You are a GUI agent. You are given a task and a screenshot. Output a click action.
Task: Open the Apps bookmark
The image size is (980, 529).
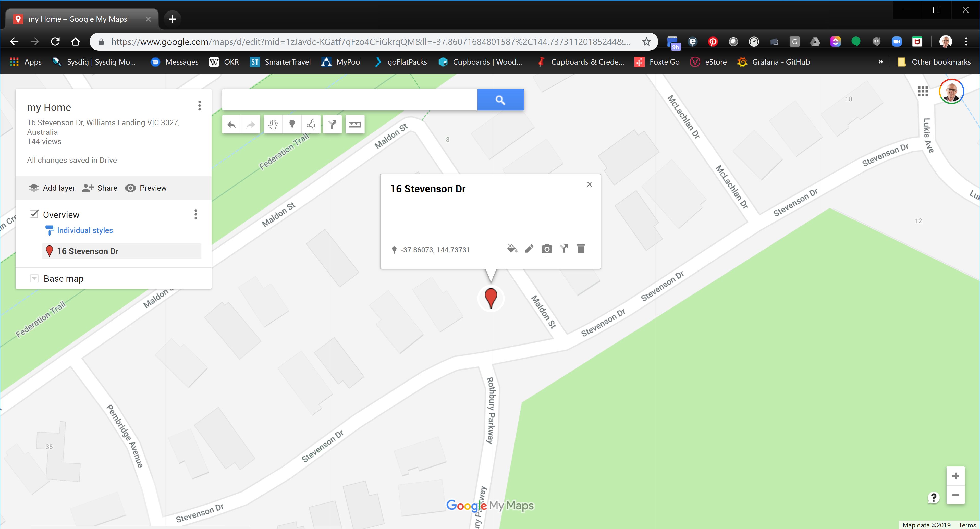pos(26,62)
